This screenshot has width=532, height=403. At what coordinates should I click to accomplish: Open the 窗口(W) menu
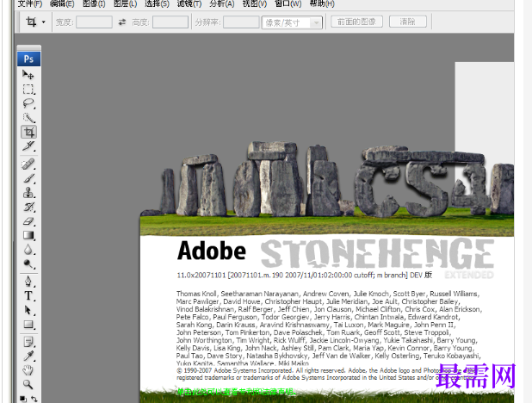point(288,4)
